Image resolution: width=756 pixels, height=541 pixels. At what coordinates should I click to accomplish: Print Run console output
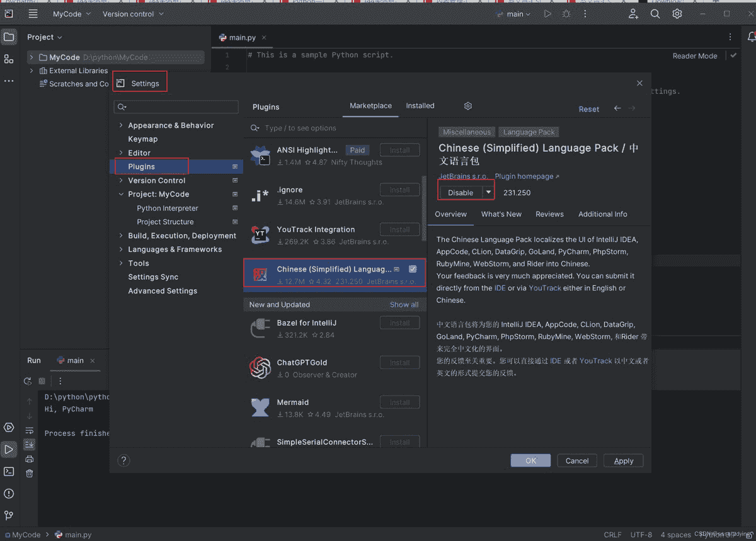click(30, 459)
